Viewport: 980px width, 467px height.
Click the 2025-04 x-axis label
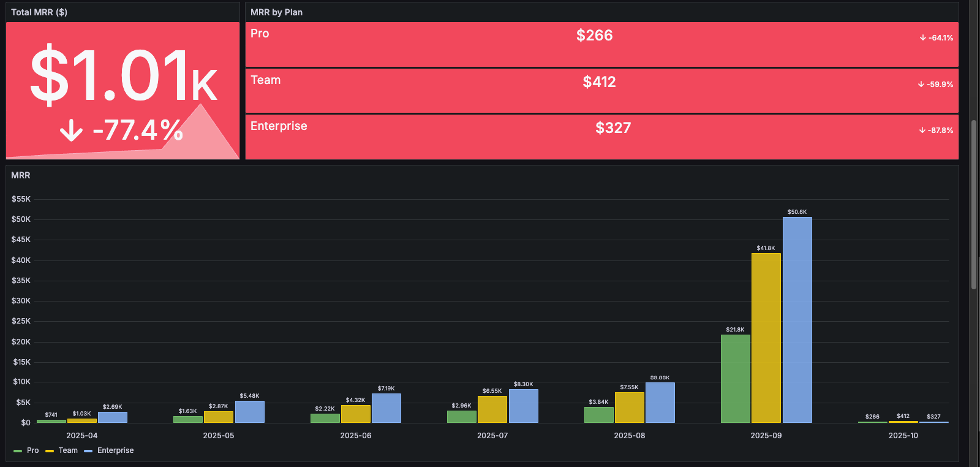(x=82, y=436)
